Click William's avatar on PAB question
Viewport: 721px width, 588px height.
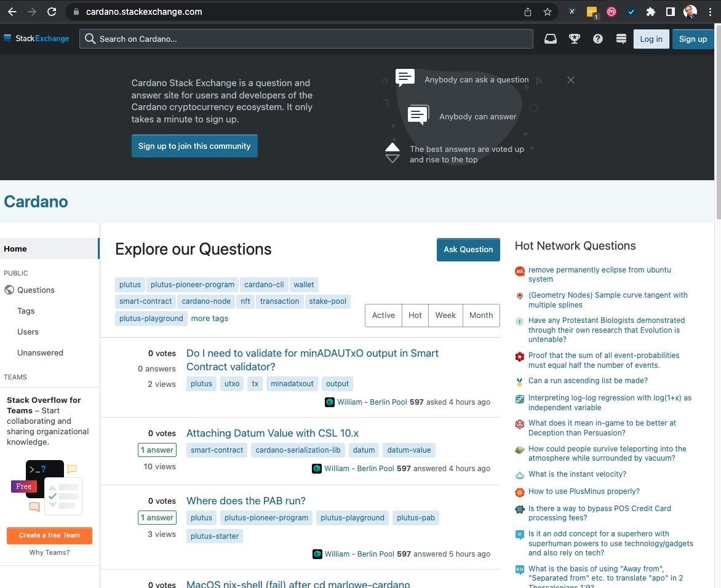point(317,554)
